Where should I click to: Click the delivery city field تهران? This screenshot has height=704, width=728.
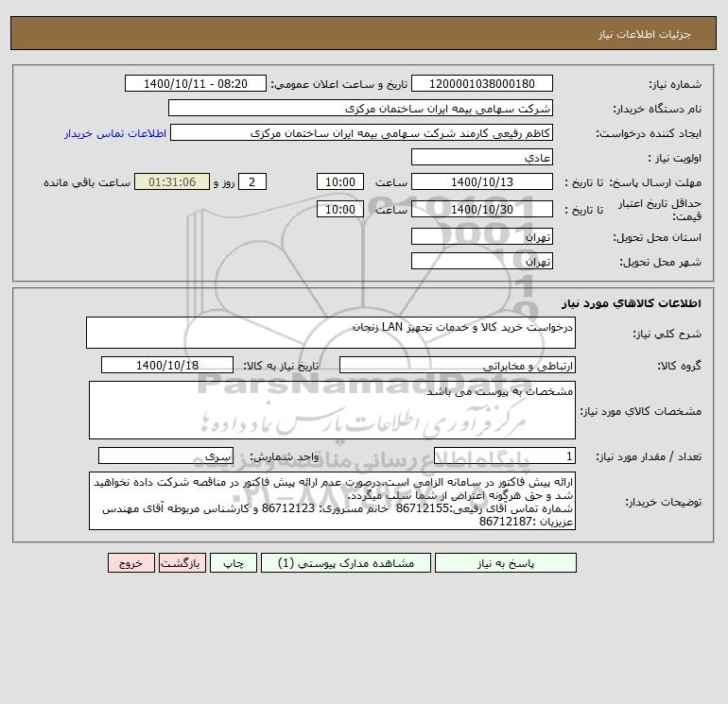[482, 261]
